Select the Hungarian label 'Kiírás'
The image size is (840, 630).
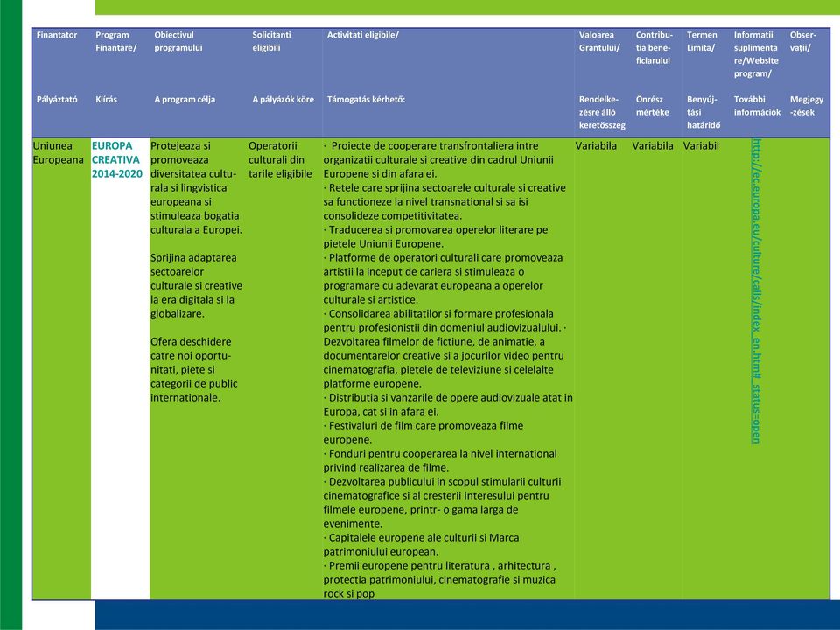click(106, 100)
